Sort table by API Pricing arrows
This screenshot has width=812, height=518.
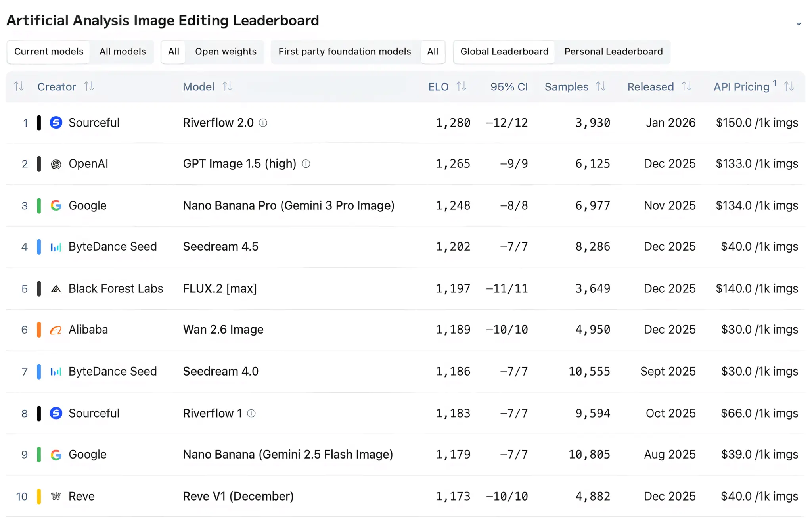pos(789,86)
